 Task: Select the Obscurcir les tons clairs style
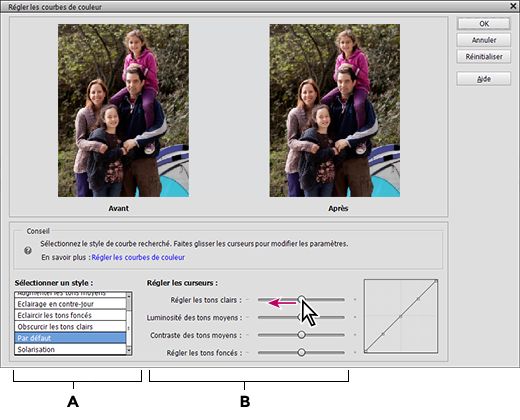click(x=70, y=327)
